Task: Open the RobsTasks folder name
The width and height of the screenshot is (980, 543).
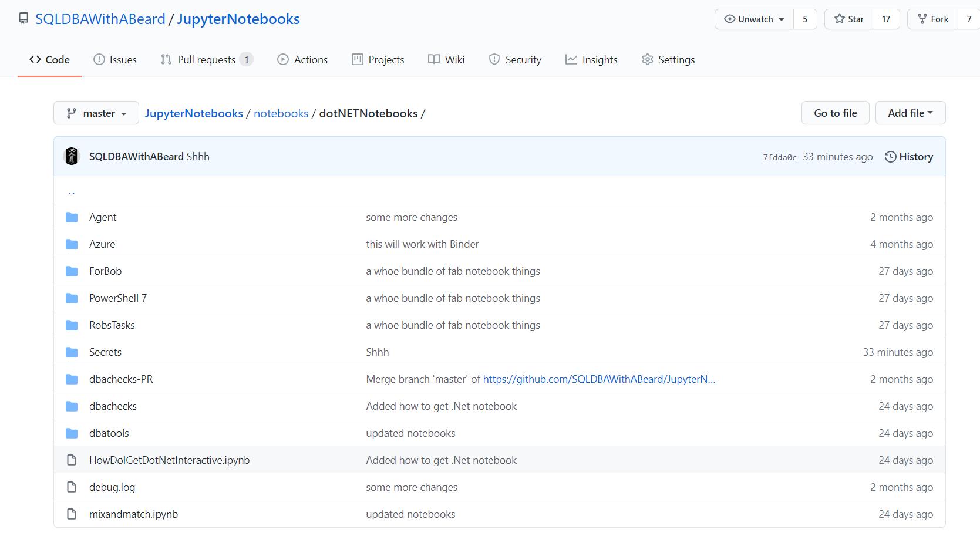Action: (x=112, y=325)
